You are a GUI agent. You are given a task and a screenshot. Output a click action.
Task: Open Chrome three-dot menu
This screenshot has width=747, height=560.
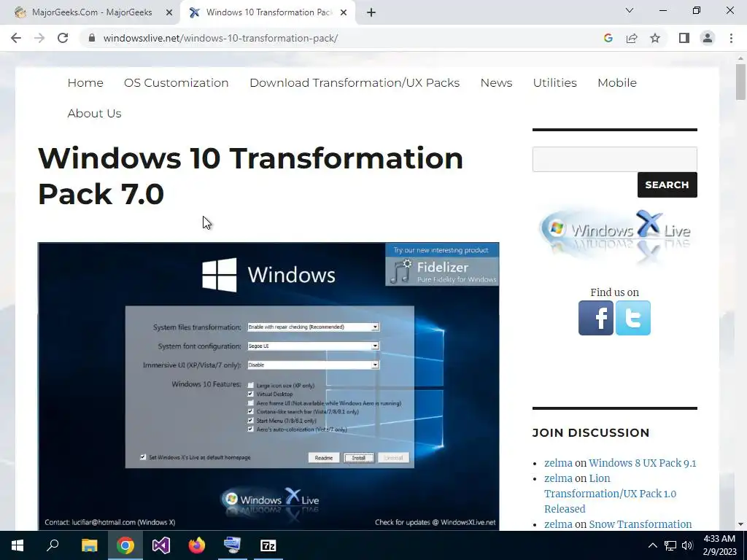(731, 38)
